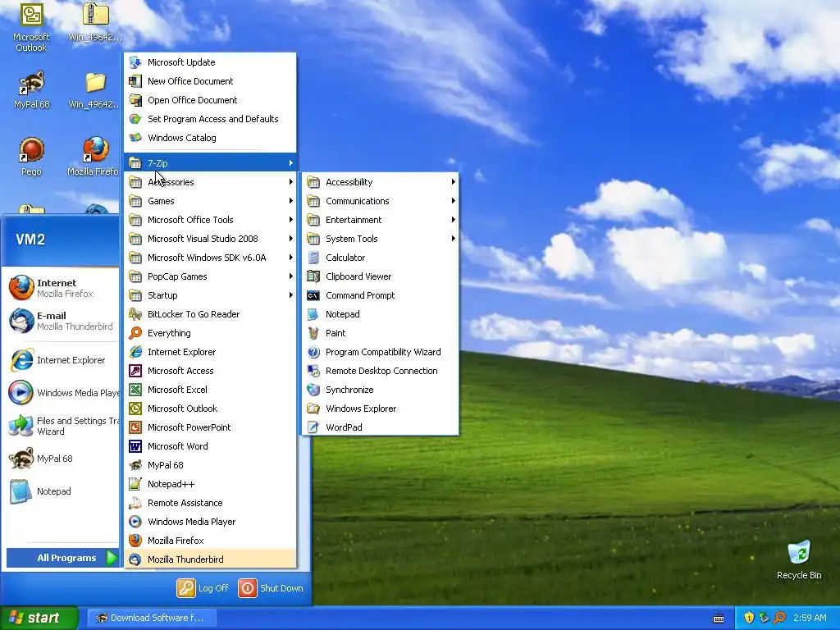Click the security shield tray icon
This screenshot has height=630, width=840.
[749, 618]
